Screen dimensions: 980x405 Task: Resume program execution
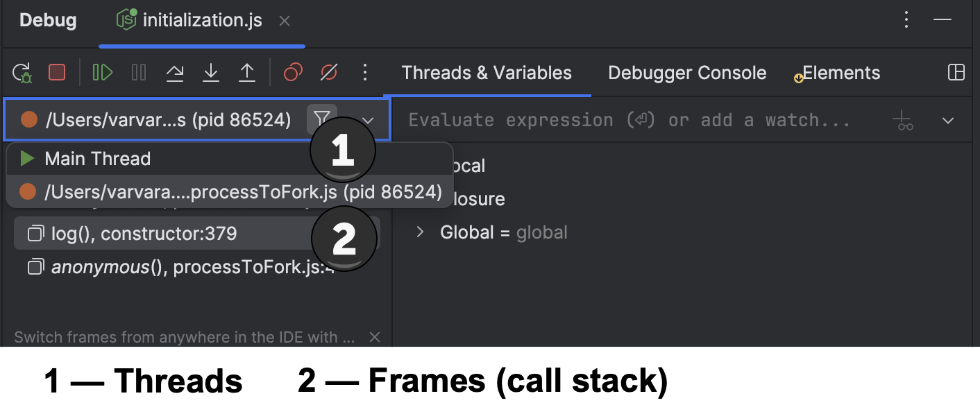click(x=103, y=72)
